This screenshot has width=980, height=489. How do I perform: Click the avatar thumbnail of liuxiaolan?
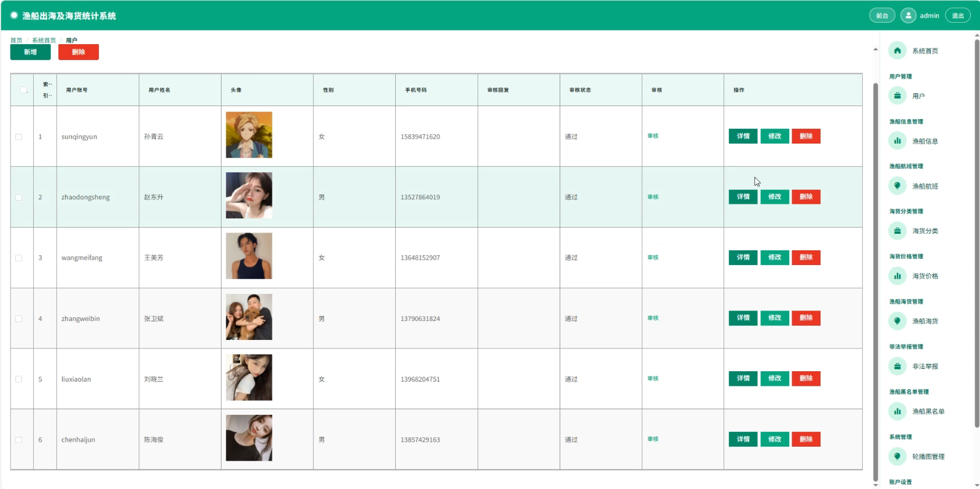tap(249, 377)
